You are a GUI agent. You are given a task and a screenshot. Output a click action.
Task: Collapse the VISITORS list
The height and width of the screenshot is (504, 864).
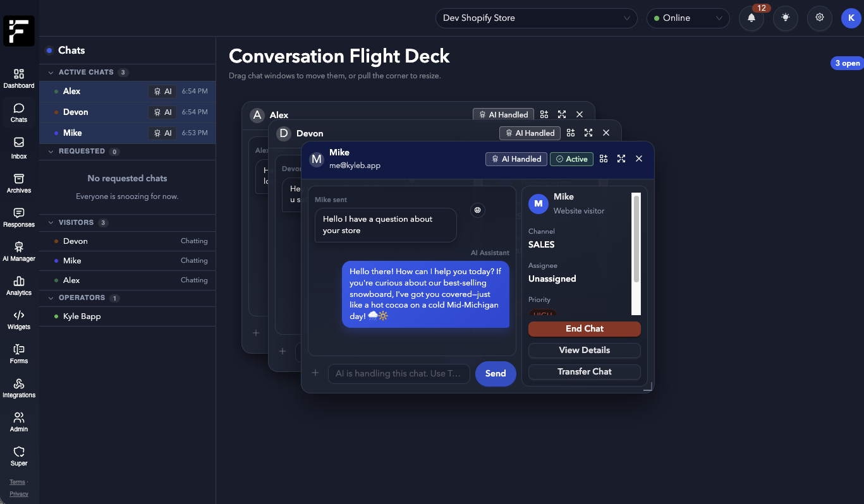coord(51,222)
